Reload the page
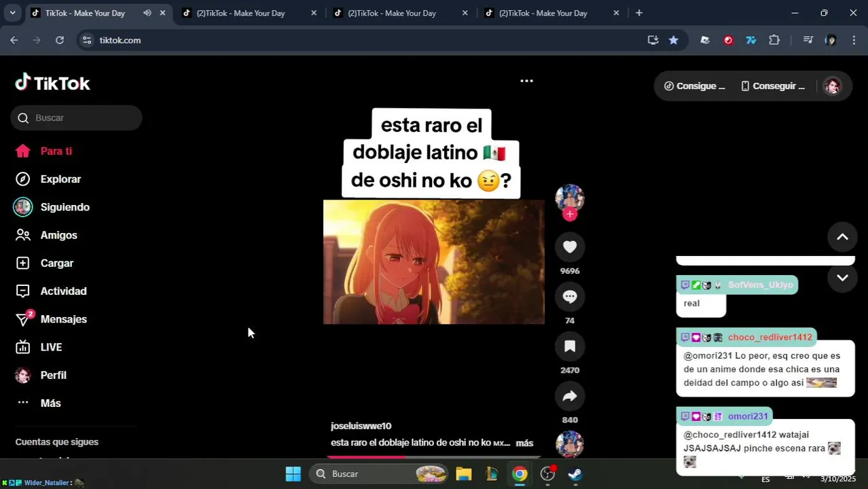This screenshot has height=489, width=868. (x=60, y=40)
